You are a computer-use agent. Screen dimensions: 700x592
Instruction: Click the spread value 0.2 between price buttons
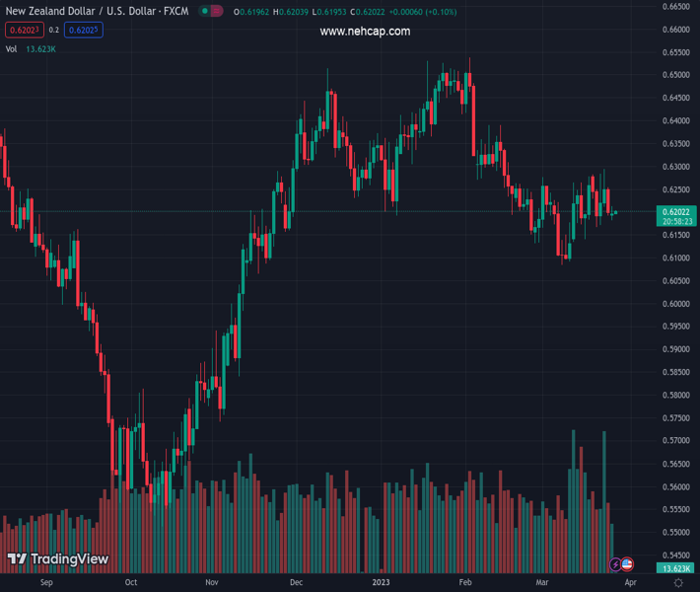[x=54, y=30]
